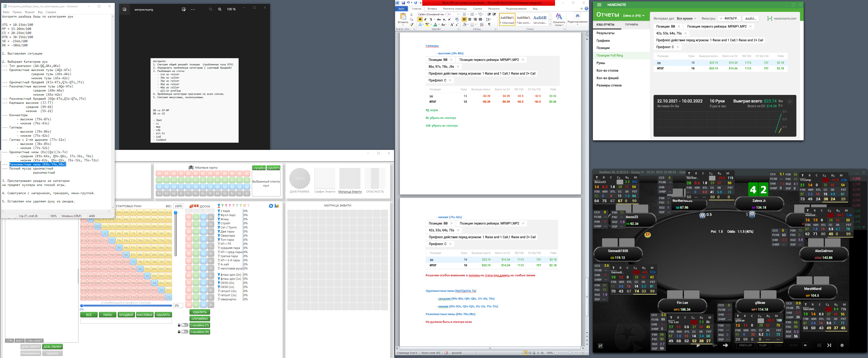Select Графики in Hand2Note sidebar
This screenshot has width=868, height=358.
(x=603, y=40)
